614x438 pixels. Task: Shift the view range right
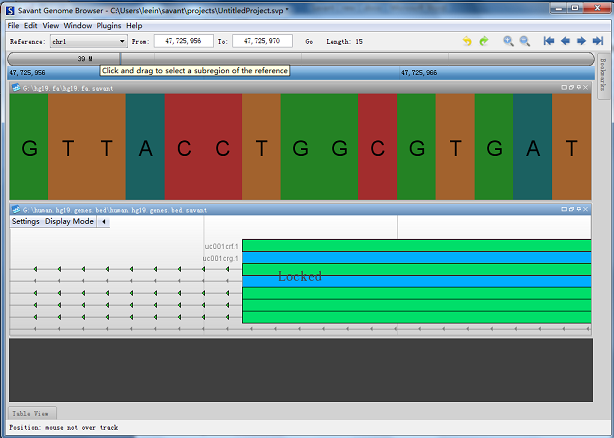[581, 41]
